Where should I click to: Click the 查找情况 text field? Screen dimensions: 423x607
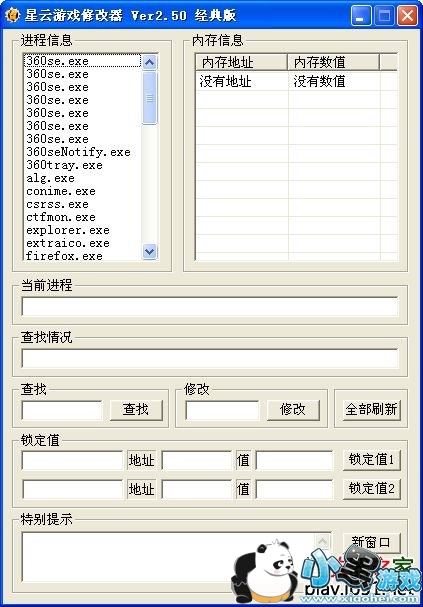click(x=210, y=358)
